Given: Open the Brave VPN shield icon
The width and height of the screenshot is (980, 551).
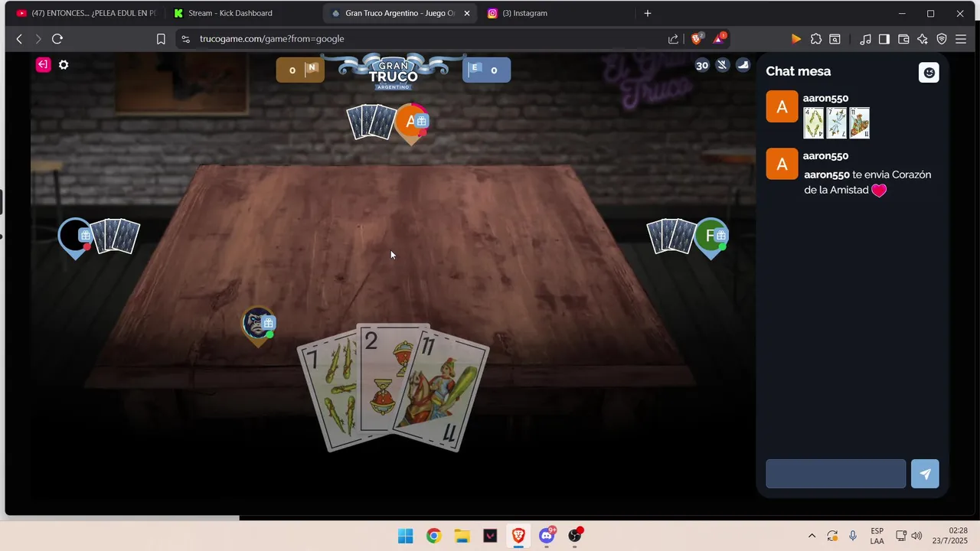Looking at the screenshot, I should (942, 39).
